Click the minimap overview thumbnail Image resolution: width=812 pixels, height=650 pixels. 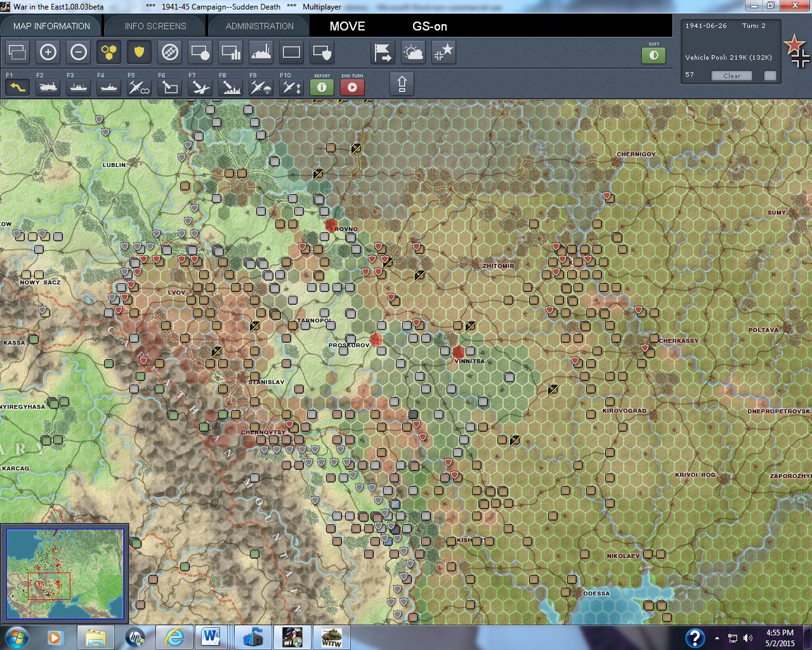click(65, 574)
